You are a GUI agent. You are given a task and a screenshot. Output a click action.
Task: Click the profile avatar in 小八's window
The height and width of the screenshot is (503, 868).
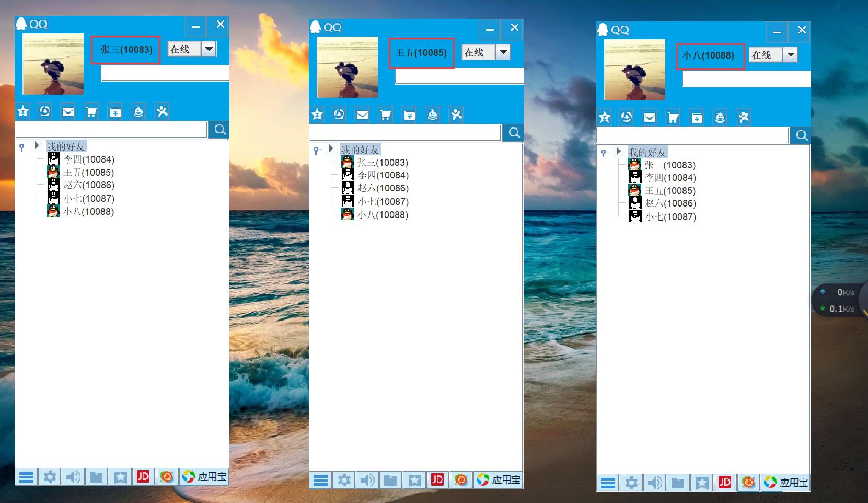(x=634, y=70)
